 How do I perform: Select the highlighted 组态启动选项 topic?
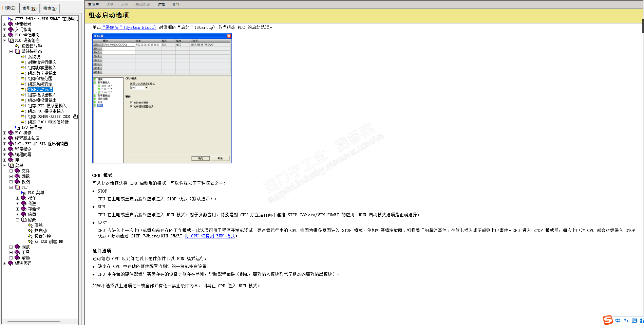pyautogui.click(x=40, y=89)
